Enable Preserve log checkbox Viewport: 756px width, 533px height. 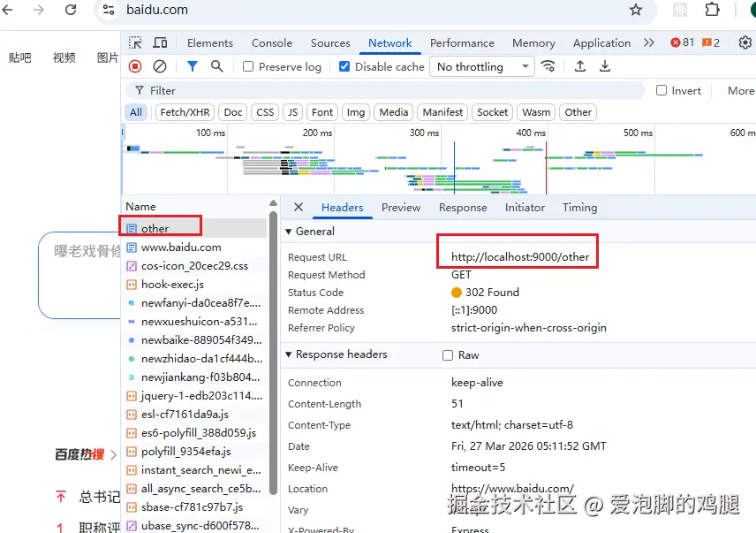coord(248,66)
